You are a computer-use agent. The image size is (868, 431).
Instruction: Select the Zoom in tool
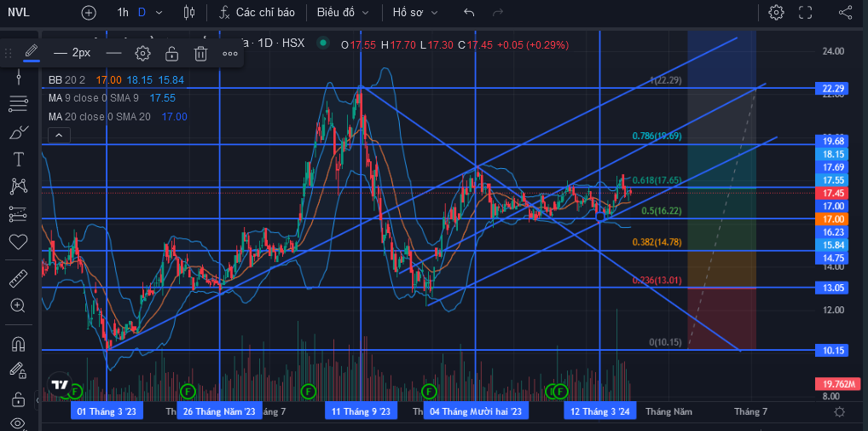(x=18, y=306)
